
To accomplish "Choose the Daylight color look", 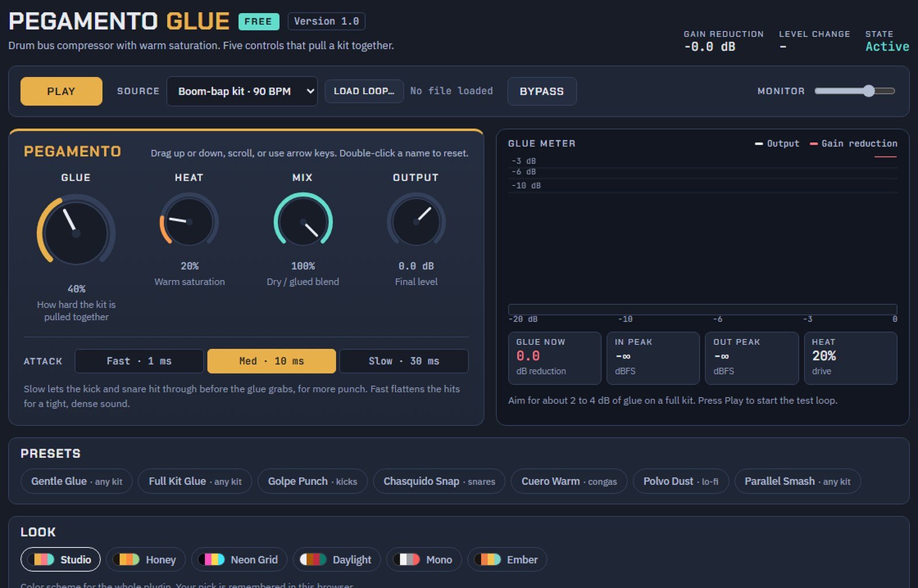I will (x=337, y=559).
